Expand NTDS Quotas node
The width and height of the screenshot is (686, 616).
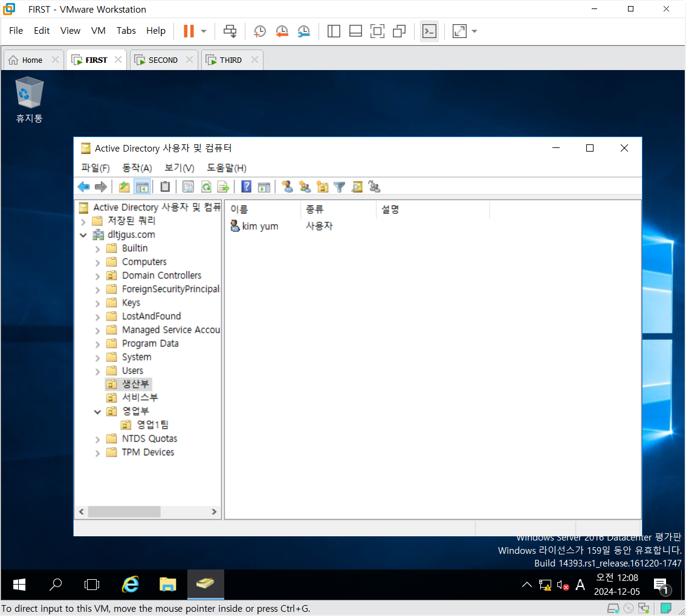coord(97,440)
